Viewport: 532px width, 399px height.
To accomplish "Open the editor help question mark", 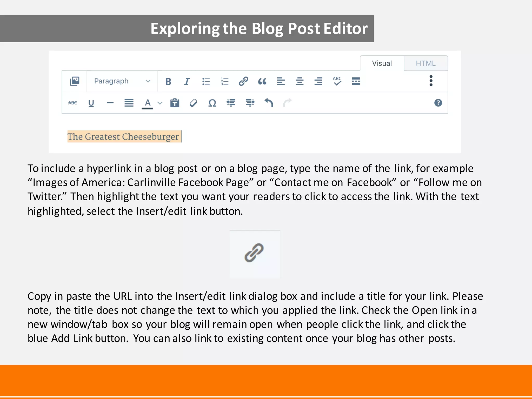I will [x=438, y=103].
